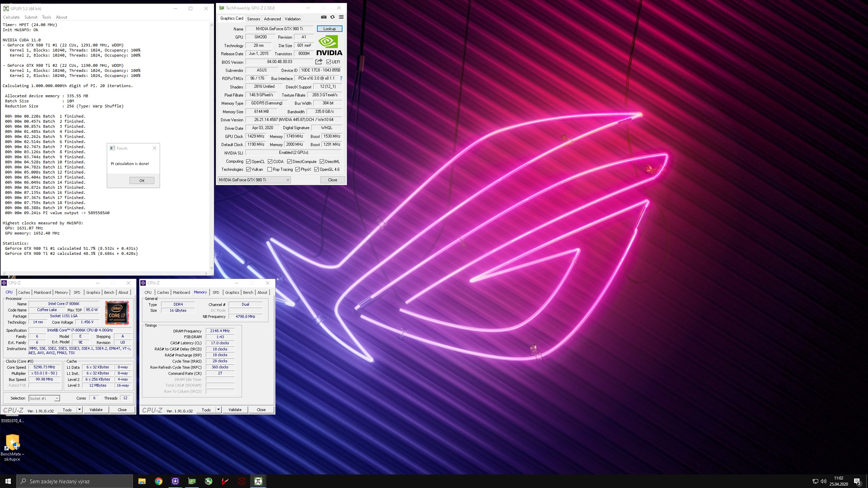Click the Windows Start button
Screen dimensions: 868x488
click(8, 481)
